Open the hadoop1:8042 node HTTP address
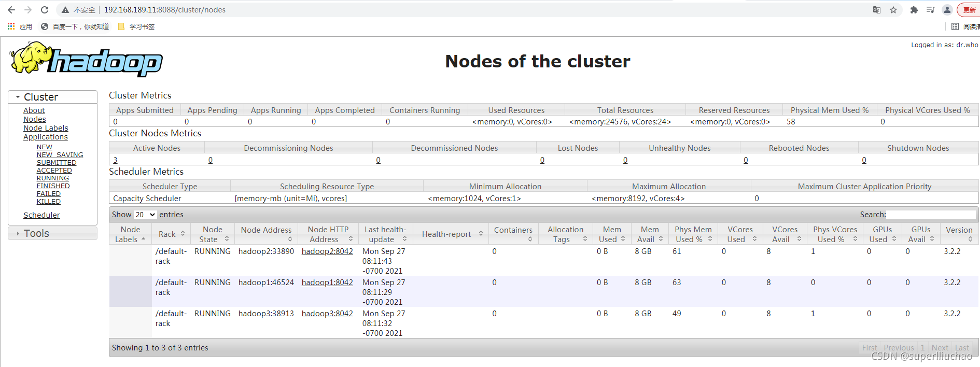Image resolution: width=980 pixels, height=367 pixels. [x=327, y=283]
